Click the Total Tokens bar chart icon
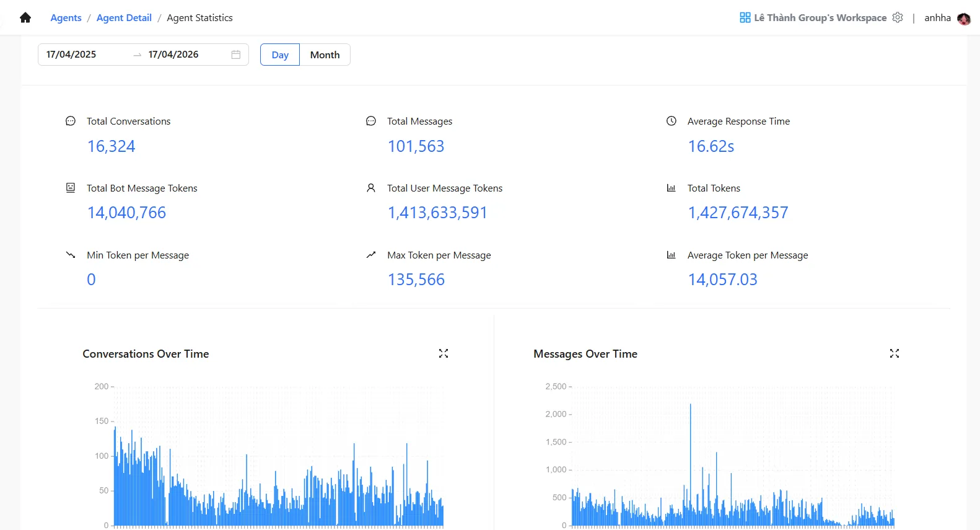This screenshot has width=980, height=530. [672, 188]
